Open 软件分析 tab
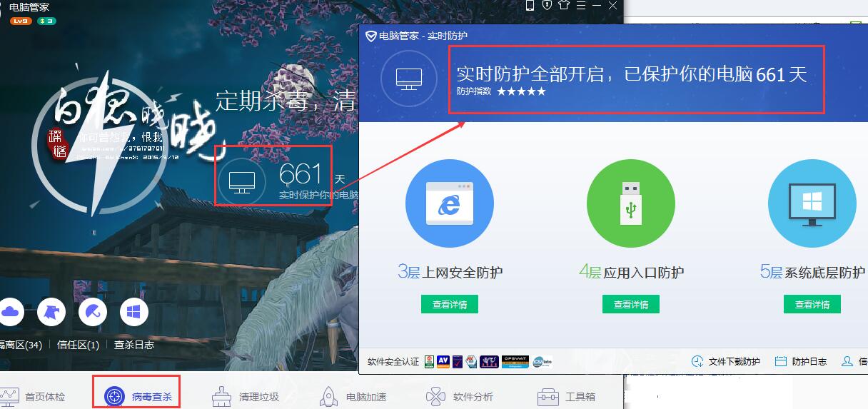 [x=460, y=396]
